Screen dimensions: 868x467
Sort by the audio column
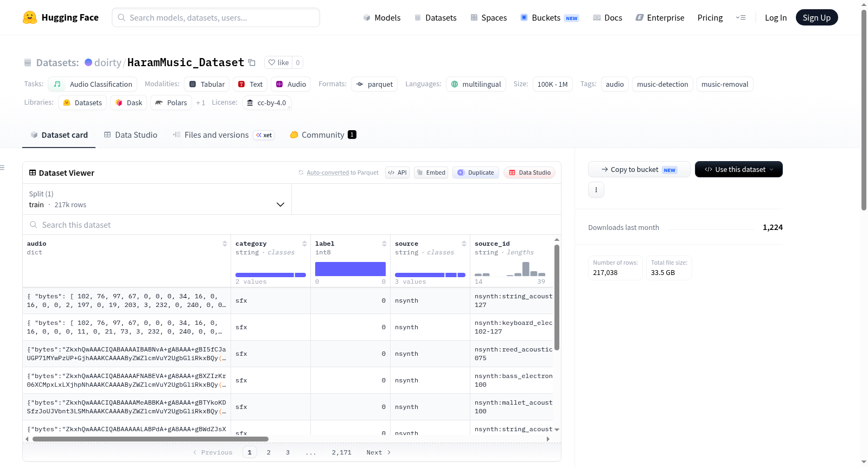pos(225,244)
